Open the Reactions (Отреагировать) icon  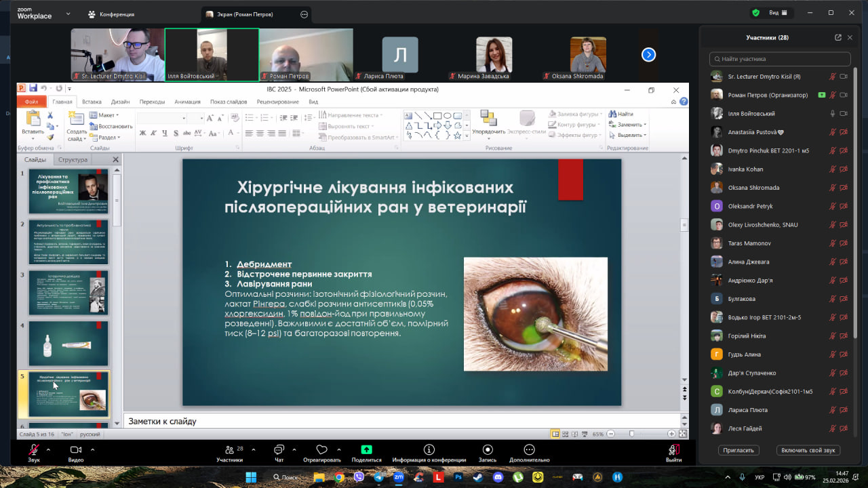pos(322,450)
